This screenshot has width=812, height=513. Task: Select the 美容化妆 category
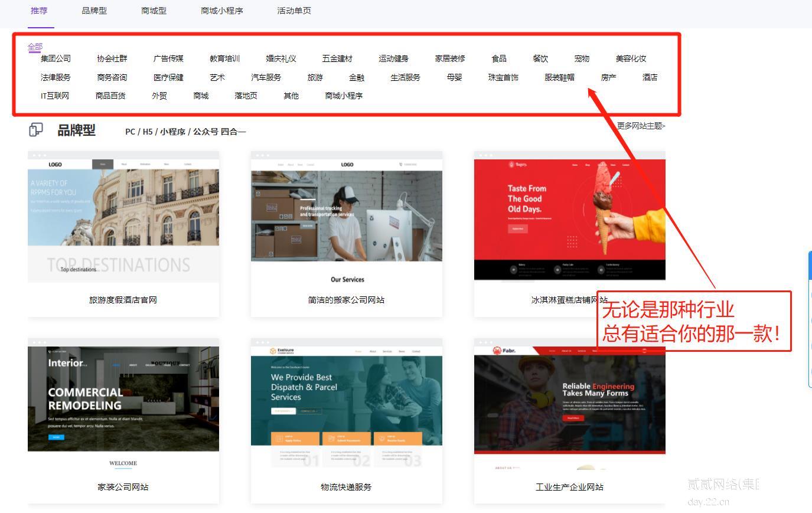(x=631, y=58)
